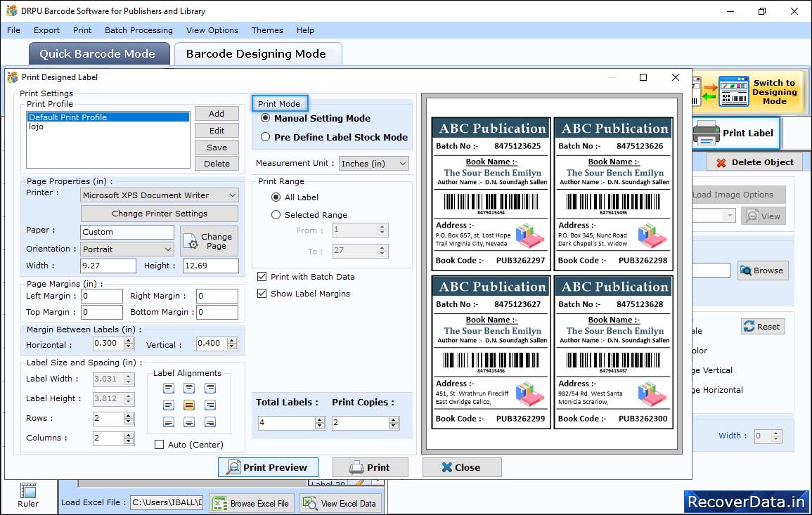Click the Print Label printer icon
The width and height of the screenshot is (812, 515).
tap(707, 133)
